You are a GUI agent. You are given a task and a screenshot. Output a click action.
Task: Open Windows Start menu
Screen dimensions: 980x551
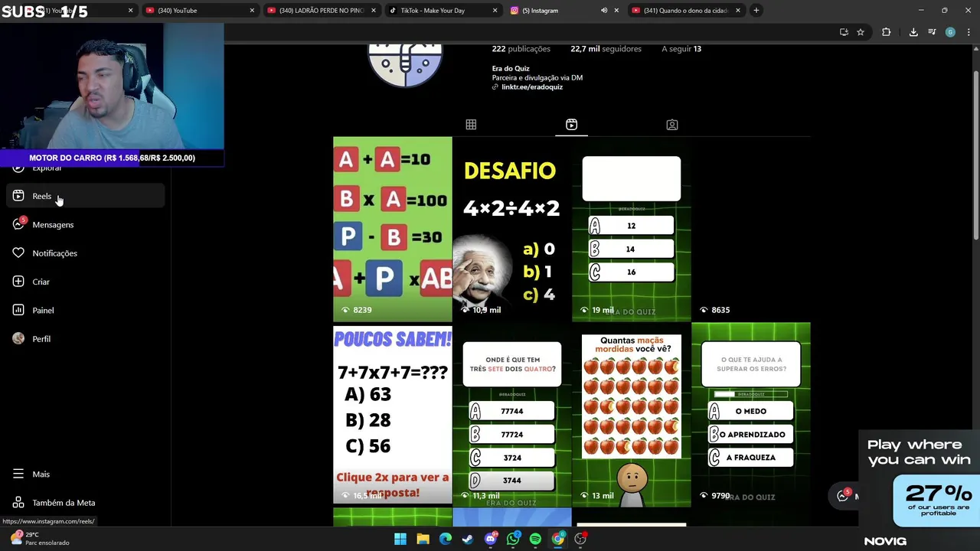click(400, 539)
